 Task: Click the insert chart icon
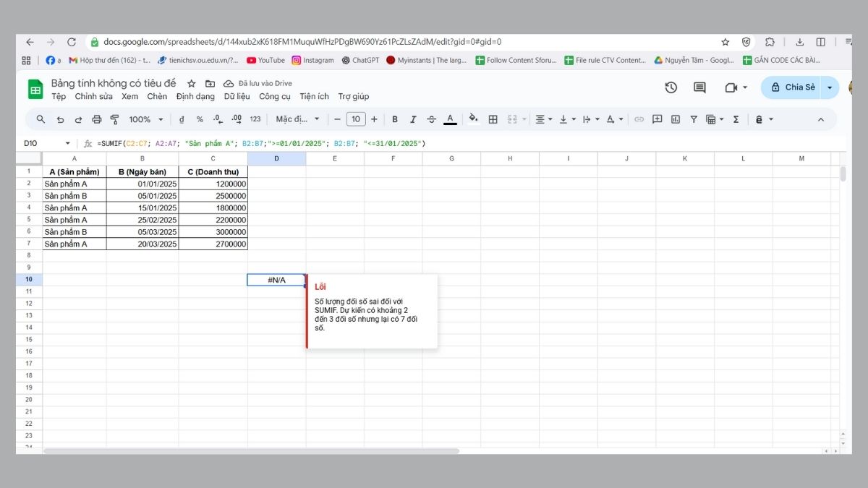click(x=676, y=119)
